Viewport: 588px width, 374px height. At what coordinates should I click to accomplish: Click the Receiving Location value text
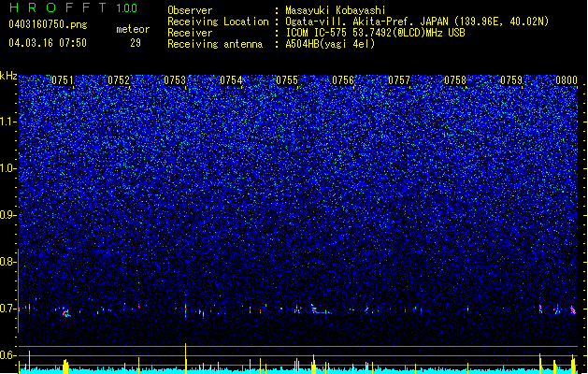coord(417,22)
